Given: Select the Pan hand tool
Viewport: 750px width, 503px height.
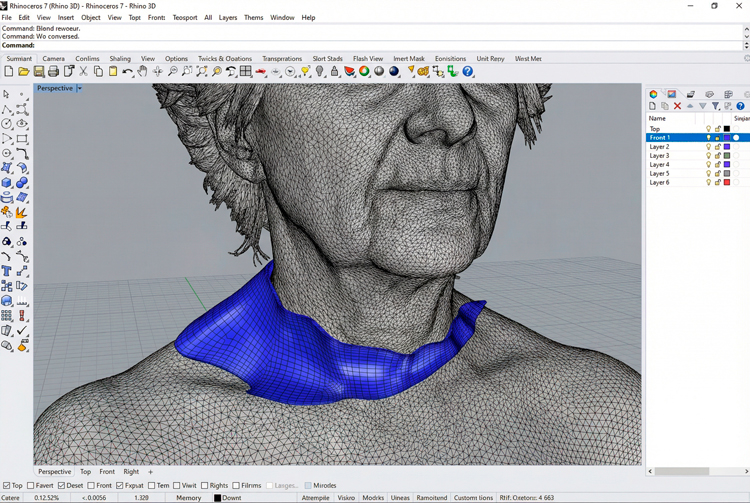Looking at the screenshot, I should (x=143, y=72).
